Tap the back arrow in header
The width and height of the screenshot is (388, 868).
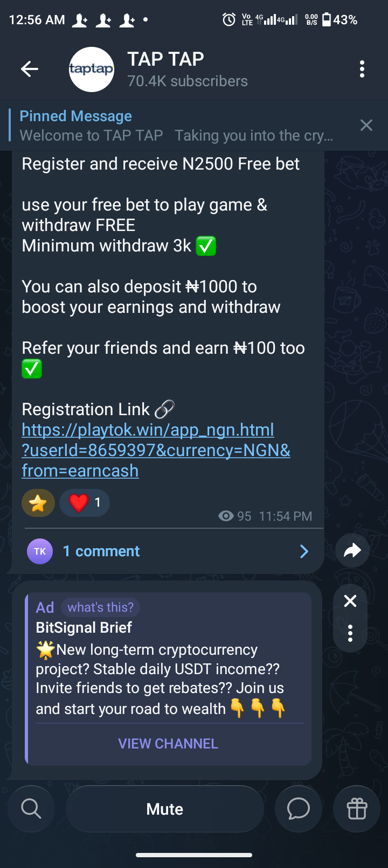click(x=30, y=69)
